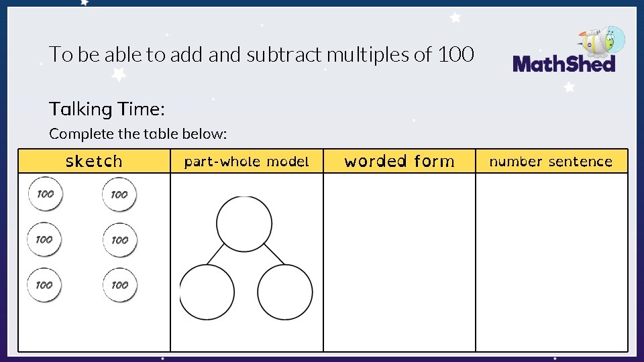Click the top whole circle of part-whole model
Screen dimensions: 644x362
click(244, 224)
